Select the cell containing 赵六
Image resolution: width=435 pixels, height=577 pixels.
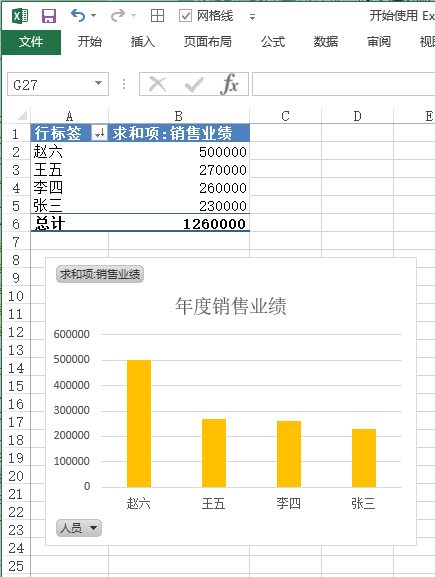[70, 152]
